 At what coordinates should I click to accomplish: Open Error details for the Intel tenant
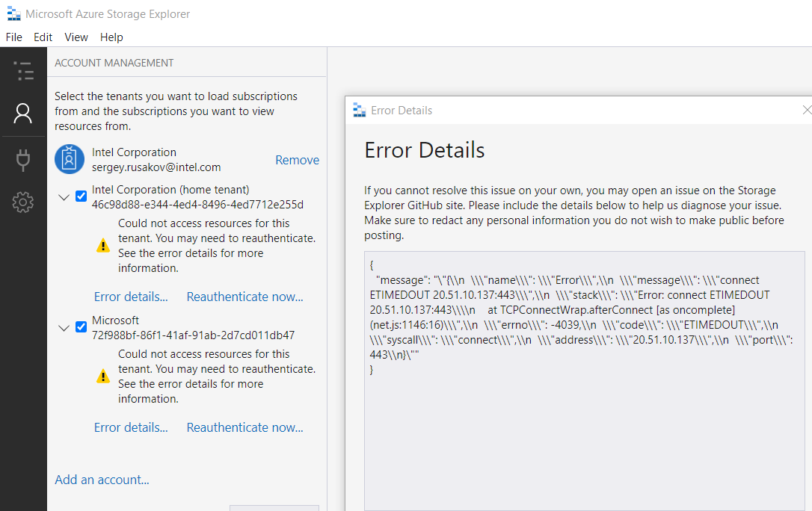tap(131, 297)
